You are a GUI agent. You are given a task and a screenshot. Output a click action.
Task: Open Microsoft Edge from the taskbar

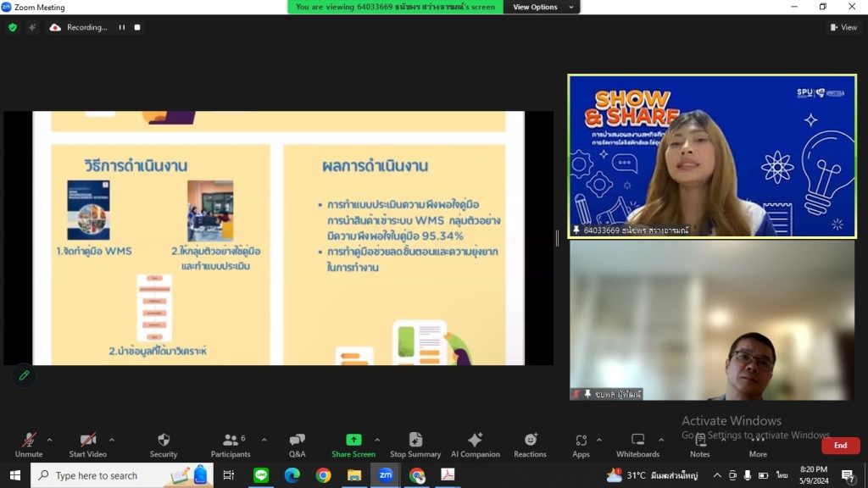coord(292,475)
